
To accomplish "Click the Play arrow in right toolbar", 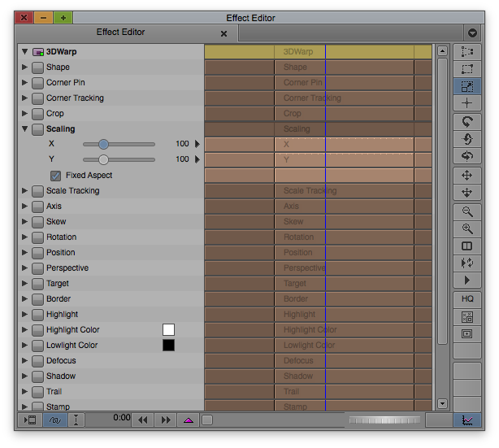I will [x=466, y=281].
